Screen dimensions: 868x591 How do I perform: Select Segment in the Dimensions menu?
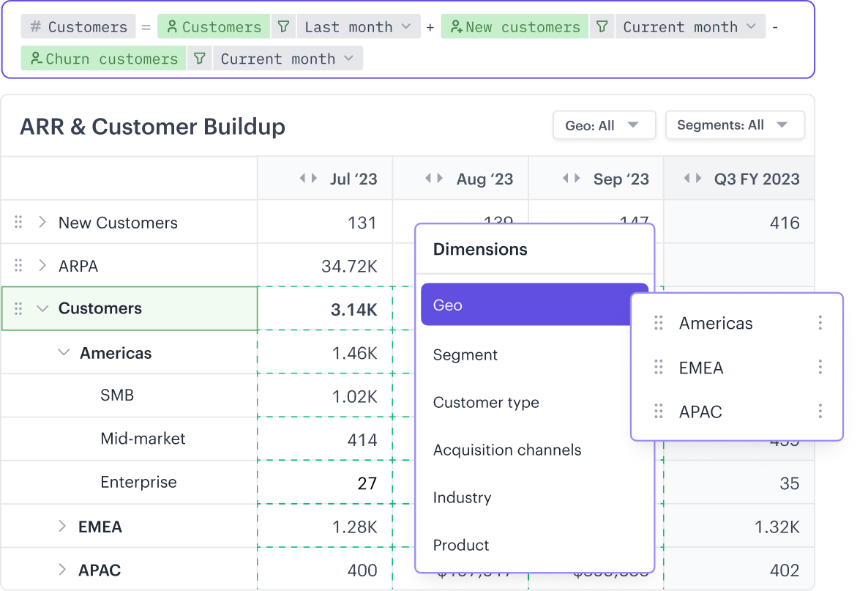[465, 354]
